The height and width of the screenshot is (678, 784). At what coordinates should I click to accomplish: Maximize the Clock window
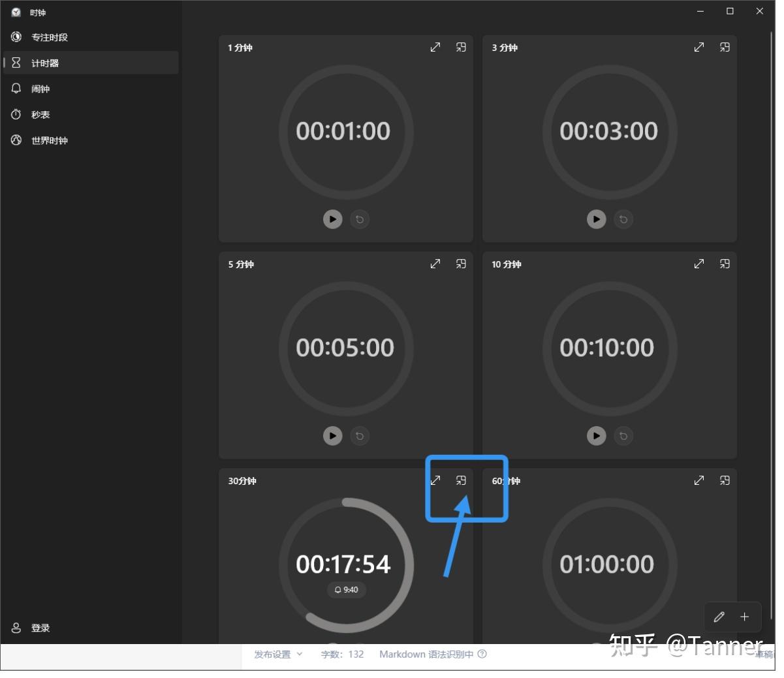click(730, 11)
